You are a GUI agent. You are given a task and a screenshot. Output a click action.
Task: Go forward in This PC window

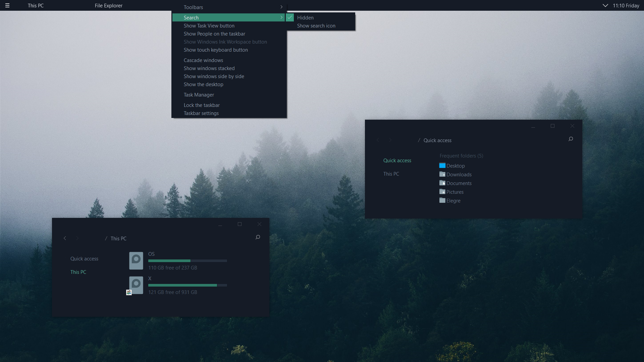[x=77, y=238]
